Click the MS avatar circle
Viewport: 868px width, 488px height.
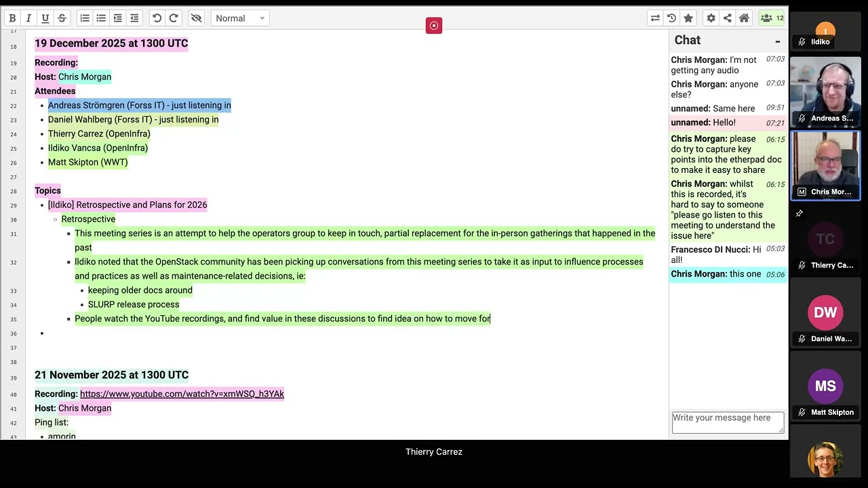[x=825, y=386]
